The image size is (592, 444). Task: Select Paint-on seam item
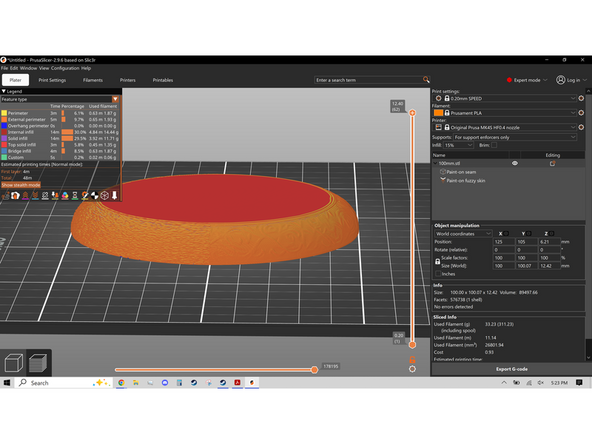[461, 172]
